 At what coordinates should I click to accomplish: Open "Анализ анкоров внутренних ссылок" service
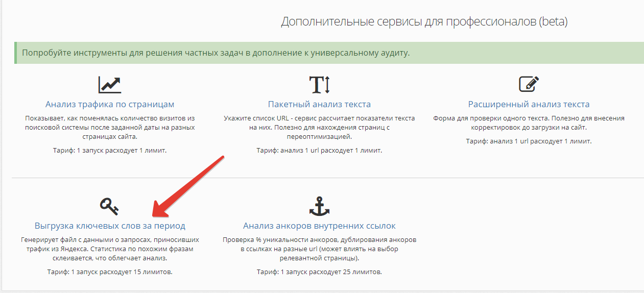coord(319,226)
